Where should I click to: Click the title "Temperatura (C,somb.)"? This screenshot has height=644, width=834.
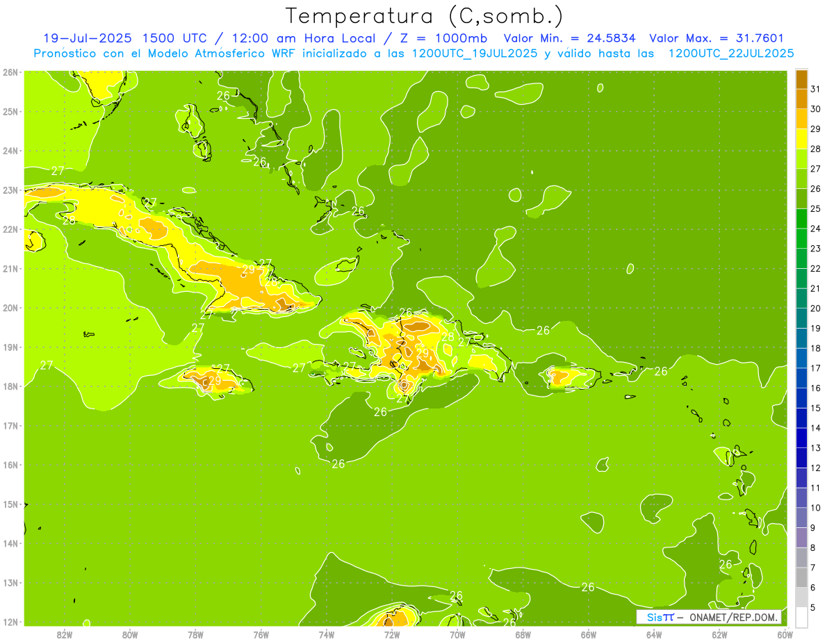coord(425,16)
